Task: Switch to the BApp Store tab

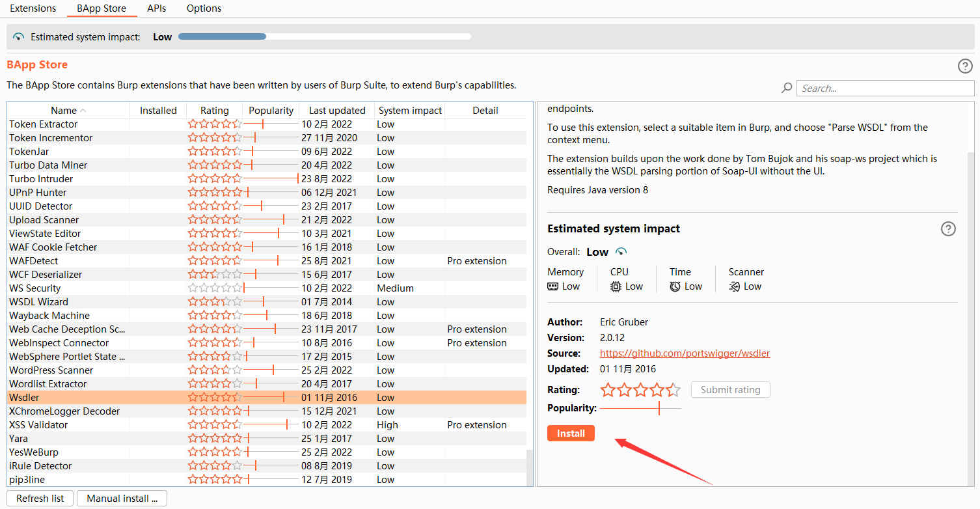Action: point(102,8)
